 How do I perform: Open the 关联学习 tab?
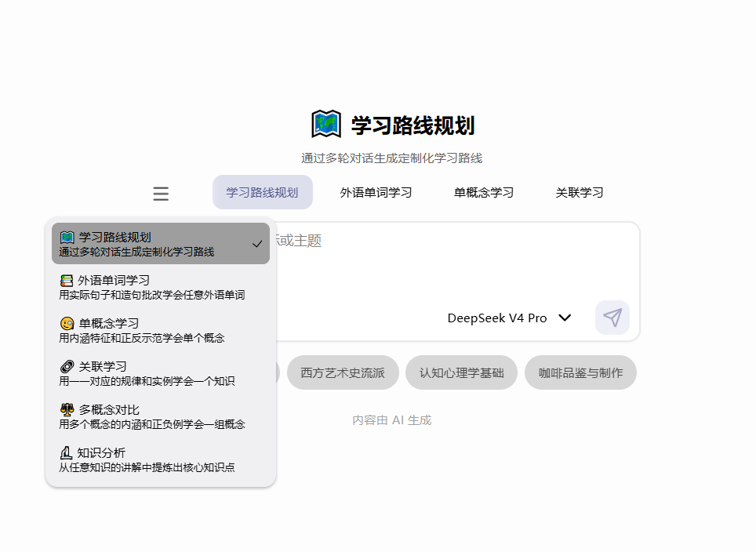click(579, 192)
